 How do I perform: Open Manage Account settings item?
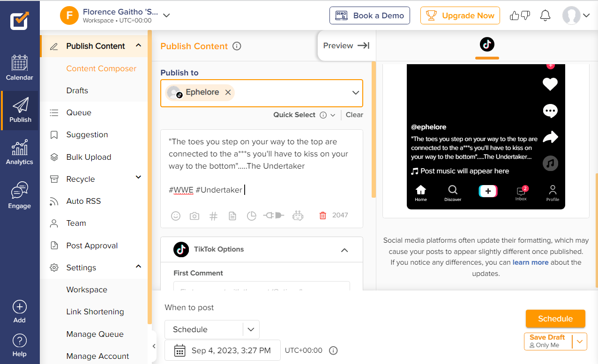tap(97, 356)
